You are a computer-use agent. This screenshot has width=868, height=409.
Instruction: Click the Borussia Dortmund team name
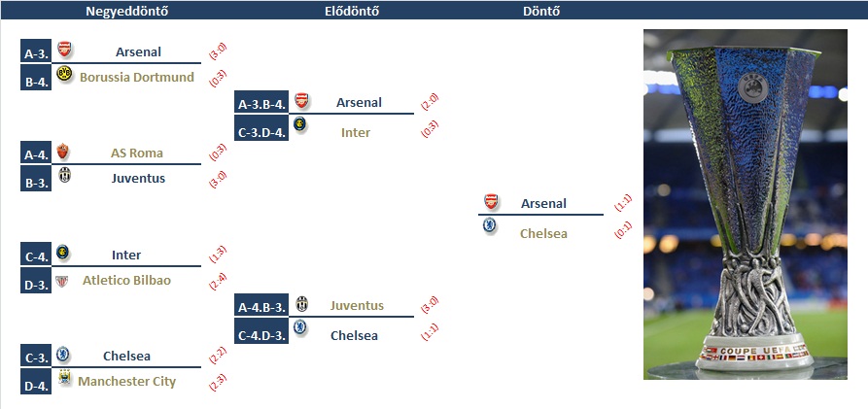[137, 77]
